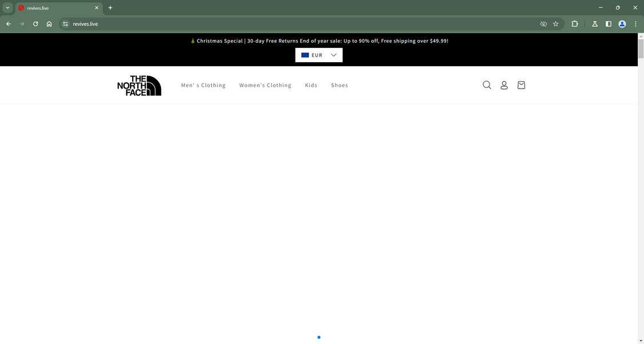Click the tracking protection eye icon

click(543, 24)
